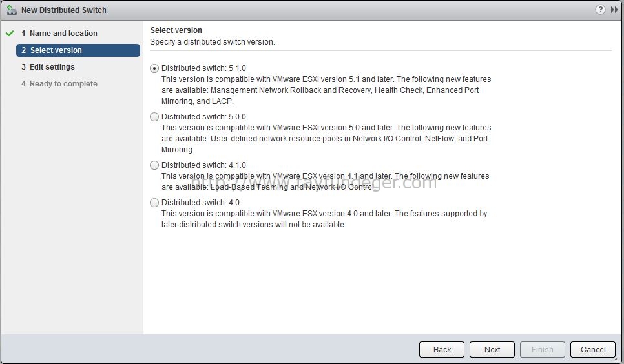This screenshot has height=364, width=624.
Task: Select Distributed switch: 5.0.0 radio button
Action: [154, 117]
